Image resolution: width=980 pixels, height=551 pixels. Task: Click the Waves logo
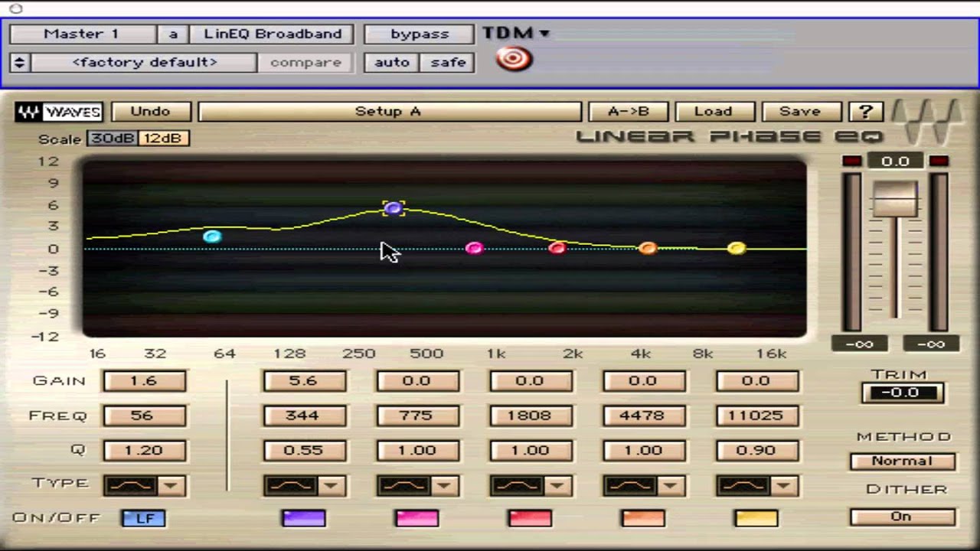59,112
